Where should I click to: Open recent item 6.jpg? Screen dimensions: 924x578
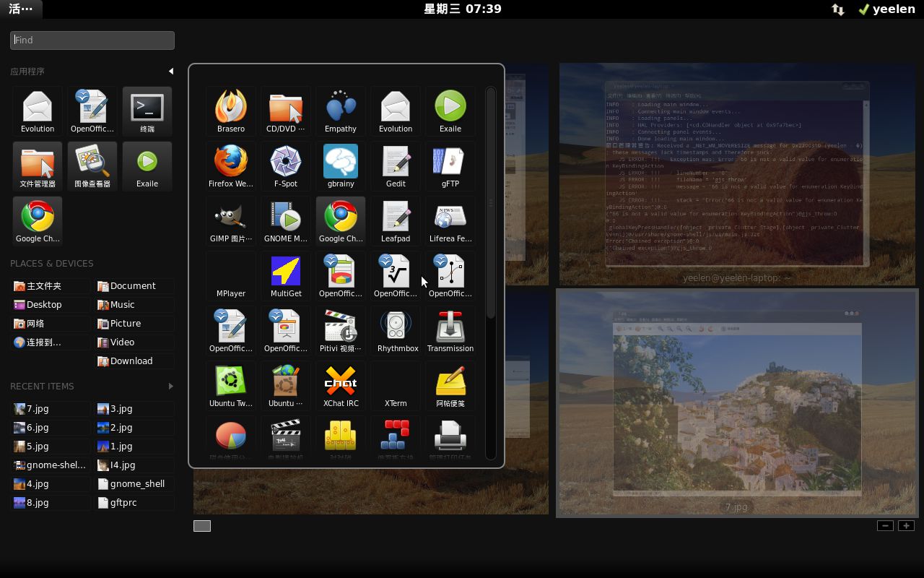click(51, 427)
